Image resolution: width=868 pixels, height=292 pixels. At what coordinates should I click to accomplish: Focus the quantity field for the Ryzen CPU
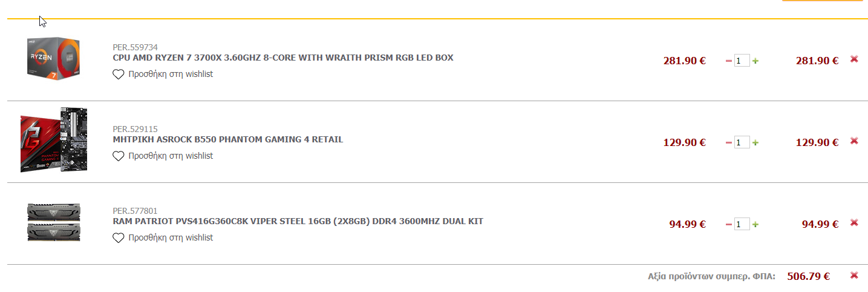coord(742,61)
